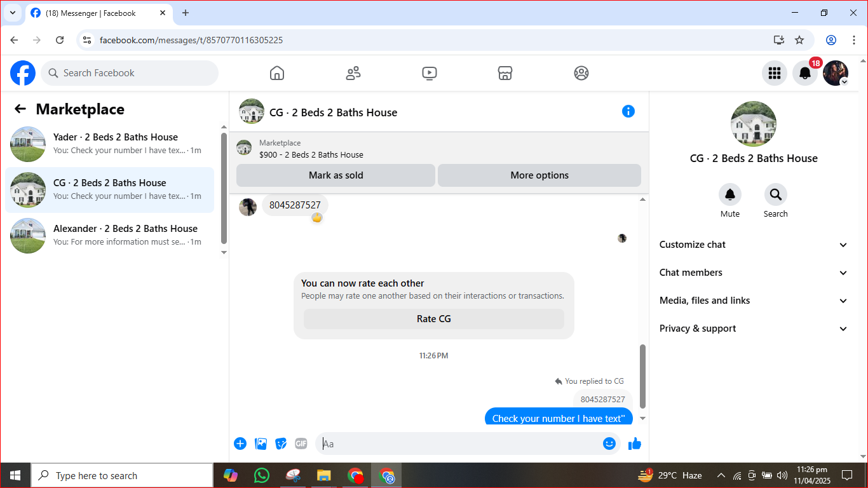Screen dimensions: 868x488
Task: Click the chat messages vertical scrollbar
Action: point(642,376)
